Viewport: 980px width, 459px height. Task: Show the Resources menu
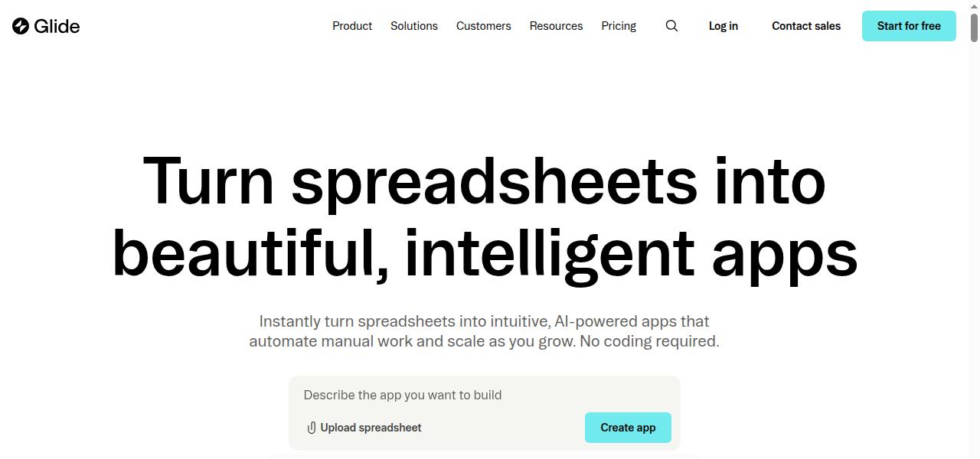pos(557,26)
